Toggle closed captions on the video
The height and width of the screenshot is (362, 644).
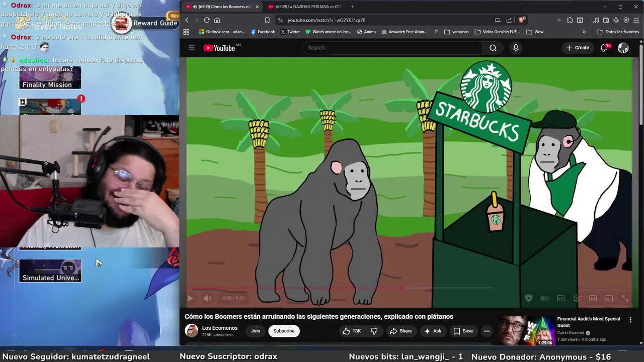(x=560, y=298)
